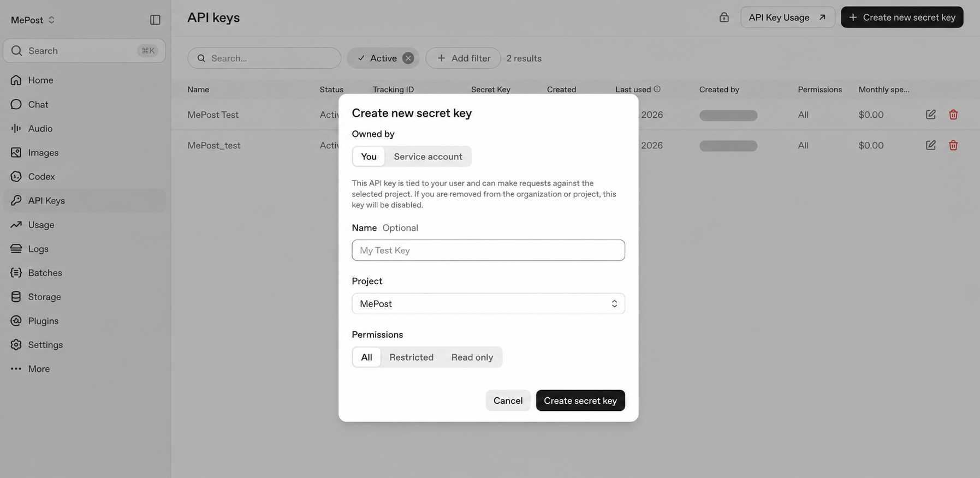The height and width of the screenshot is (478, 980).
Task: Open the Add filter menu
Action: (463, 58)
